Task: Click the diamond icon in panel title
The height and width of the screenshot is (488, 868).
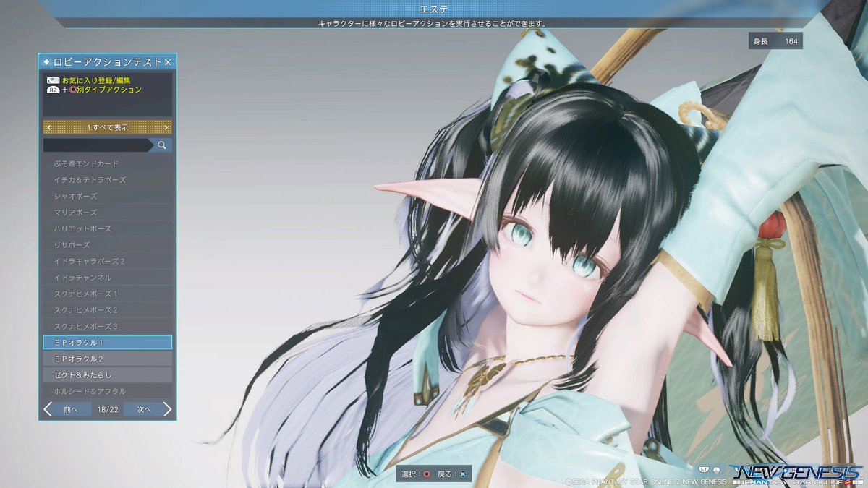Action: tap(47, 62)
